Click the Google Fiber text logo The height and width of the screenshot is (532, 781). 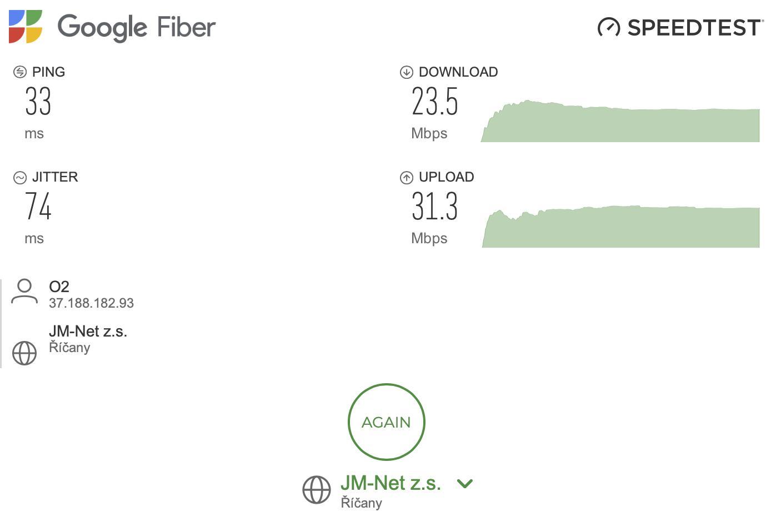137,27
